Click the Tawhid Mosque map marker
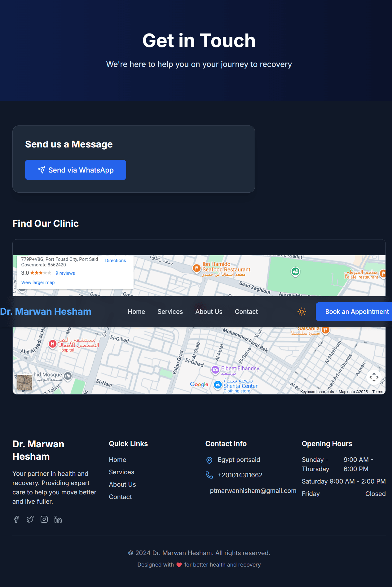Screen dimensions: 392x587 68,376
